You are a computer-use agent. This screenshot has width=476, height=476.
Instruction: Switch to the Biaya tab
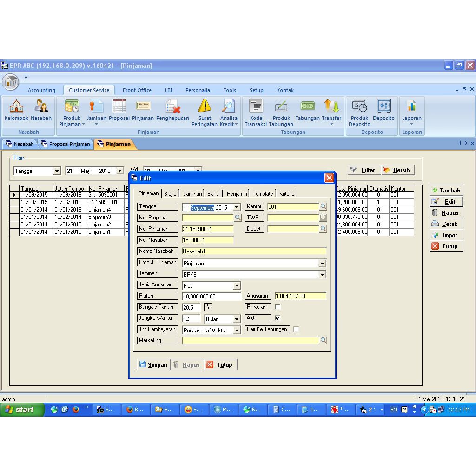pos(170,194)
